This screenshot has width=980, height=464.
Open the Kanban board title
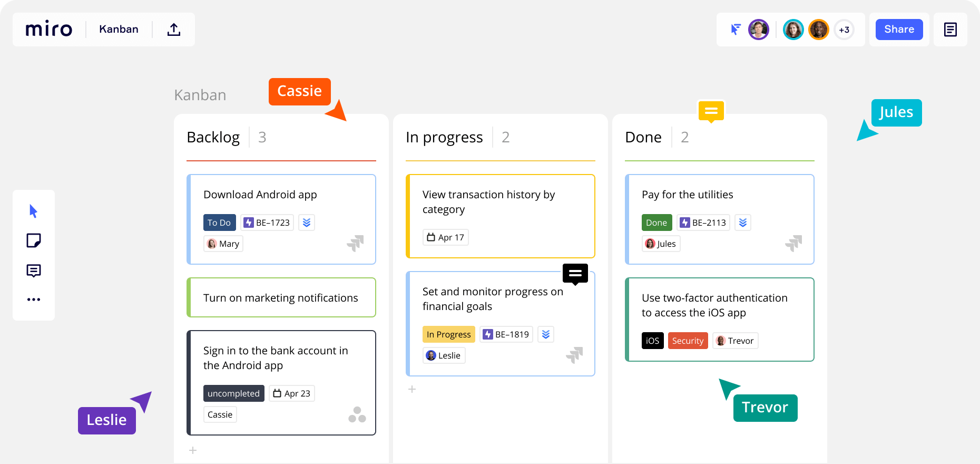[119, 30]
